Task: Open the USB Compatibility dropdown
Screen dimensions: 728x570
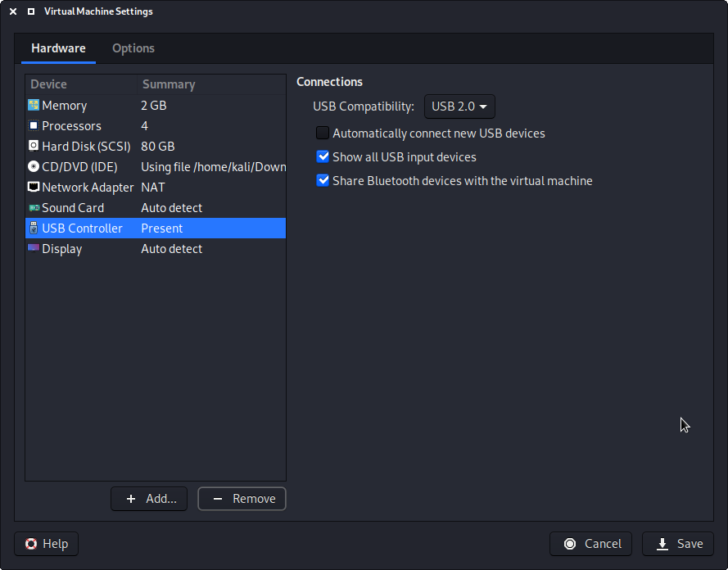Action: (x=459, y=106)
